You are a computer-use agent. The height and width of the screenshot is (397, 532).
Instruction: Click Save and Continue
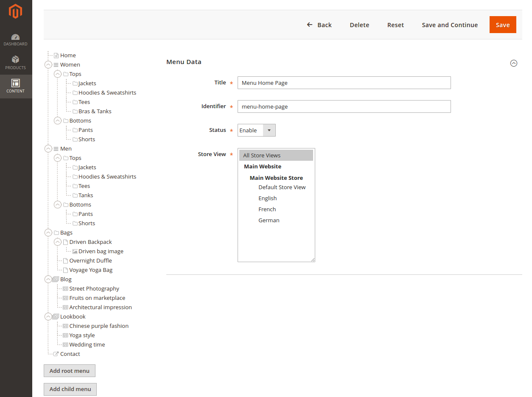click(x=450, y=25)
